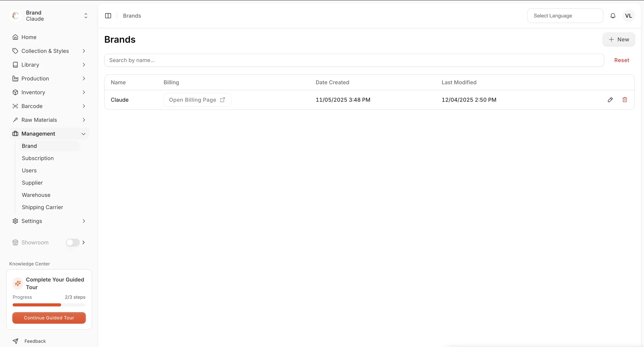Click the guided tour progress bar
644x347 pixels.
[49, 305]
